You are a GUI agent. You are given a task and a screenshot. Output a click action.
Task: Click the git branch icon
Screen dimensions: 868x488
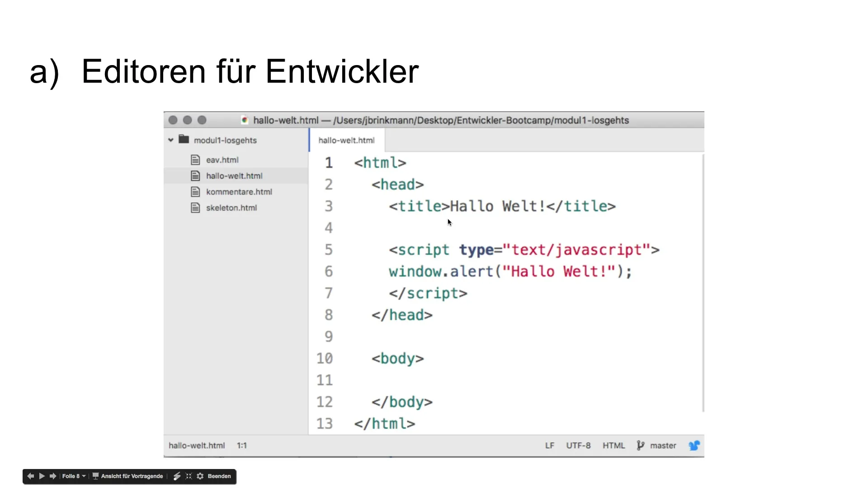pos(640,445)
